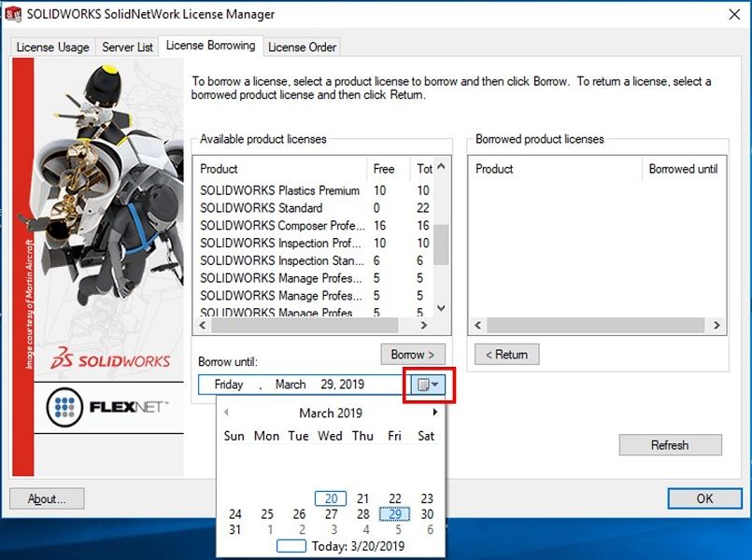This screenshot has width=752, height=560.
Task: Click the < Return button
Action: pos(506,355)
